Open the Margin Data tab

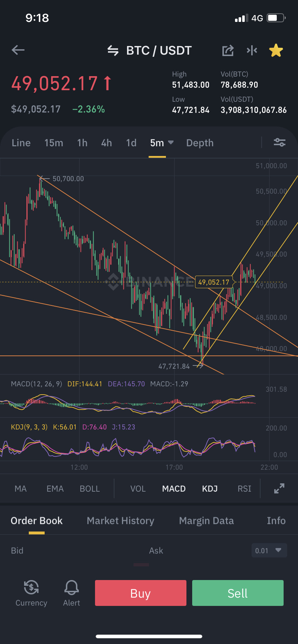[x=207, y=521]
